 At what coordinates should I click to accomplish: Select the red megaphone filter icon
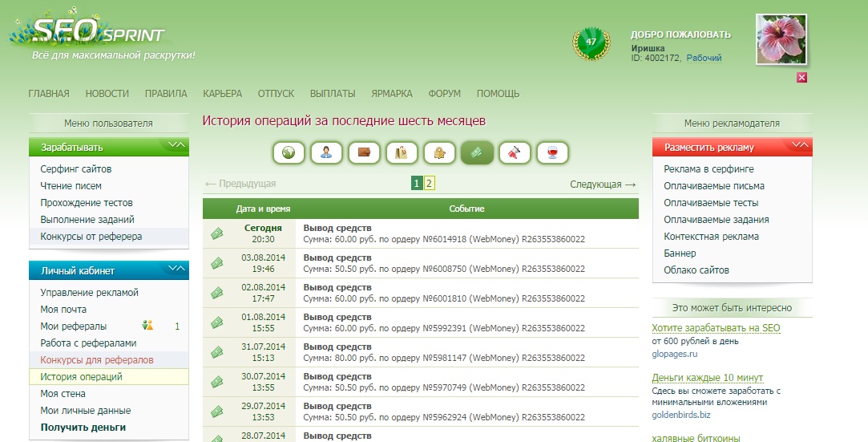point(515,153)
